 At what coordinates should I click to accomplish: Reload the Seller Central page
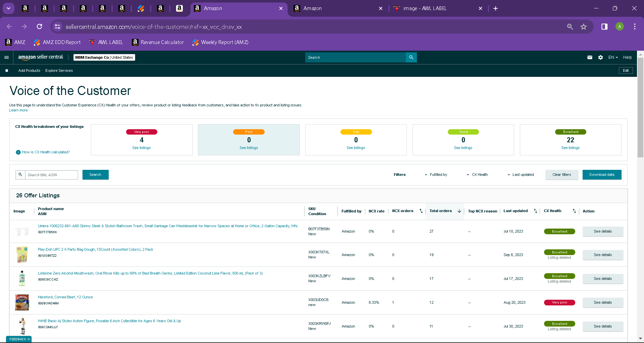[x=40, y=27]
